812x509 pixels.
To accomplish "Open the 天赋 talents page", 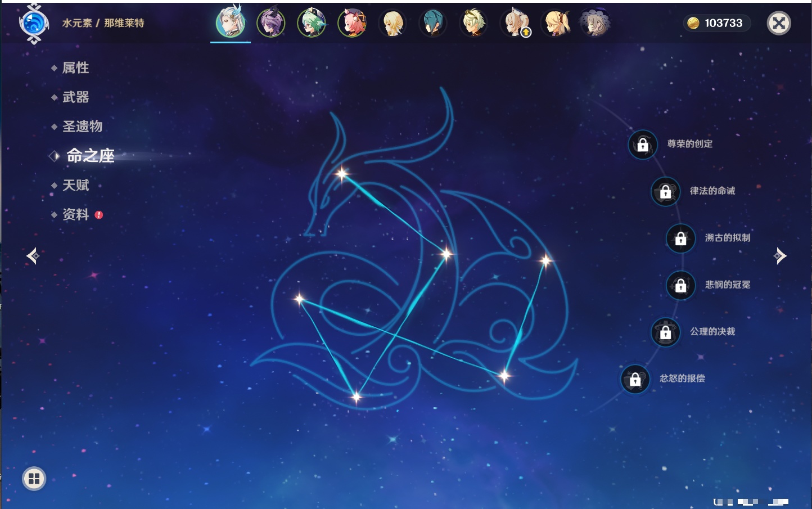I will pos(75,185).
